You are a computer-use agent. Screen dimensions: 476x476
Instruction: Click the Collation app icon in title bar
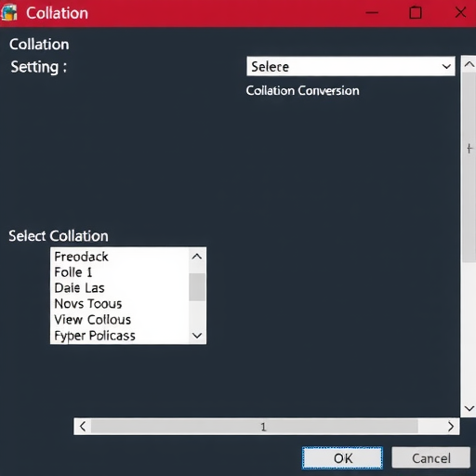(x=8, y=13)
